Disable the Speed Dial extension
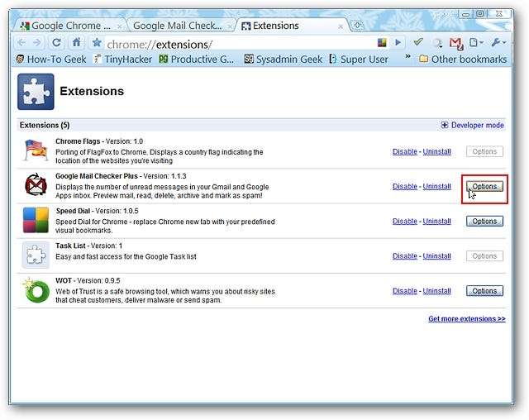Screen dimensions: 529x420 click(405, 221)
